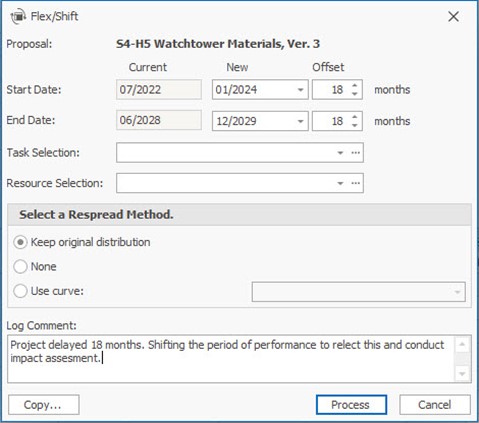Decrease the Start Date offset months
The height and width of the screenshot is (423, 479).
355,94
